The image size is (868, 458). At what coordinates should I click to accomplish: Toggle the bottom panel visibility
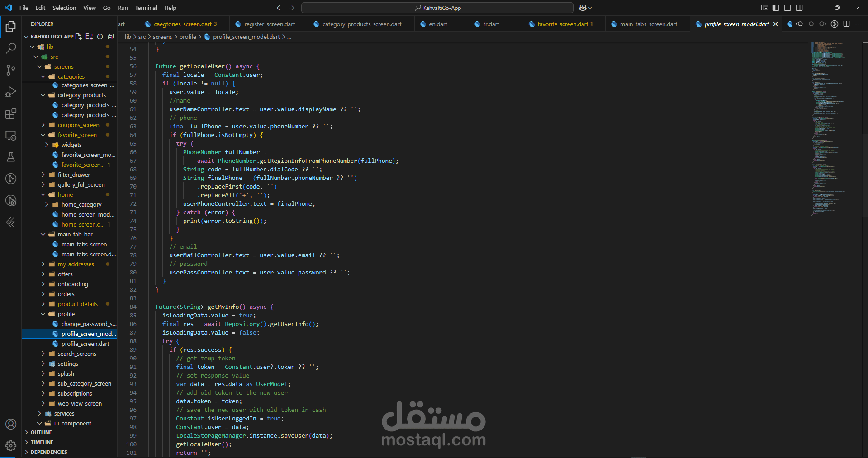(787, 8)
